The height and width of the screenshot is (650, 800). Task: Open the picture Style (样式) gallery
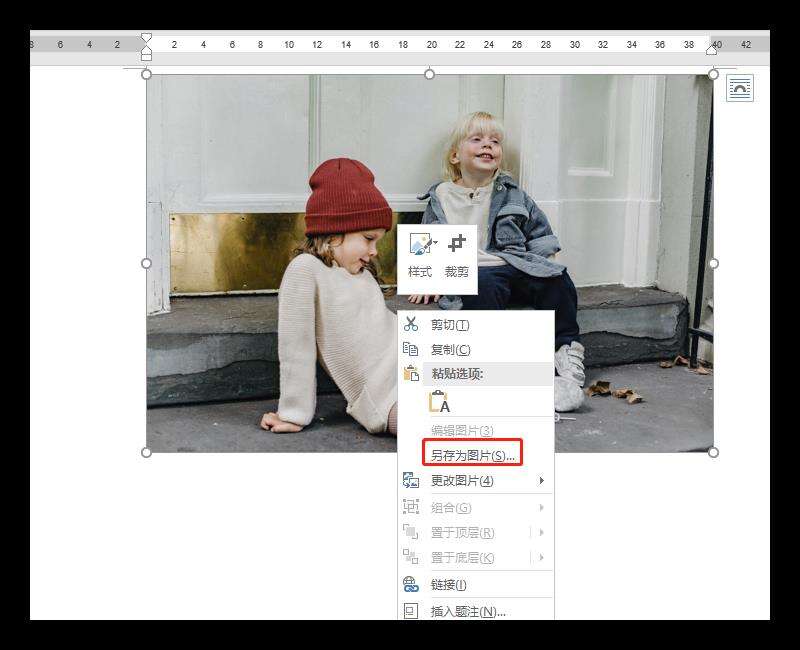click(420, 256)
